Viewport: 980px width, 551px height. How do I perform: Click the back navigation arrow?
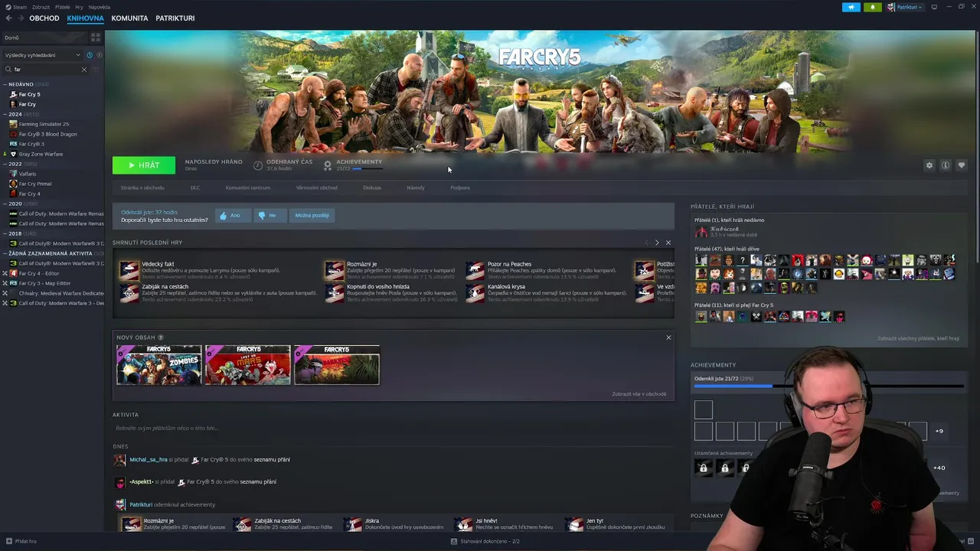point(8,18)
